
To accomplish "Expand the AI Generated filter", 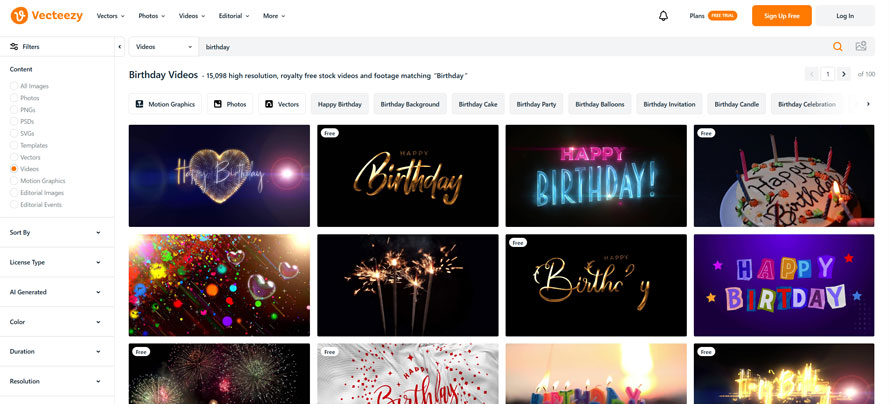I will tap(57, 292).
